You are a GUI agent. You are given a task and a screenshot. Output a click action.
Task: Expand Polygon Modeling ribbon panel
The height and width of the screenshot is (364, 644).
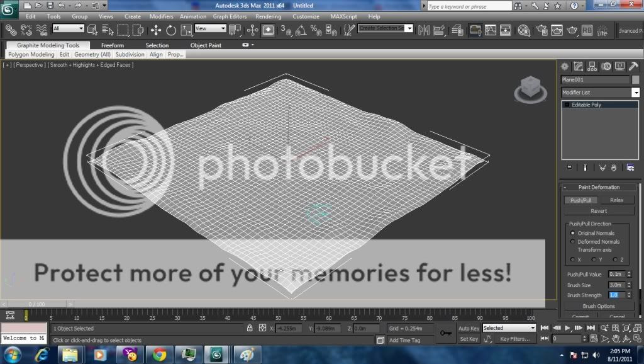pyautogui.click(x=31, y=54)
